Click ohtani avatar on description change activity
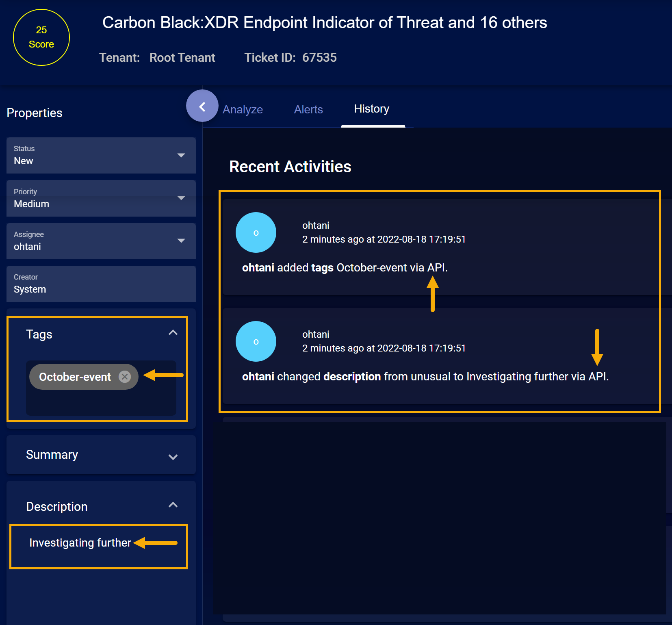 [x=256, y=341]
